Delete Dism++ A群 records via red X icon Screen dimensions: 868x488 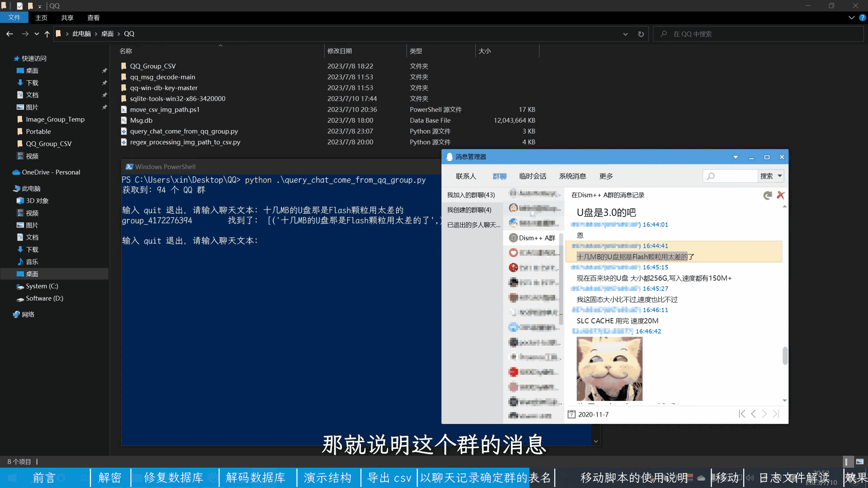(781, 195)
